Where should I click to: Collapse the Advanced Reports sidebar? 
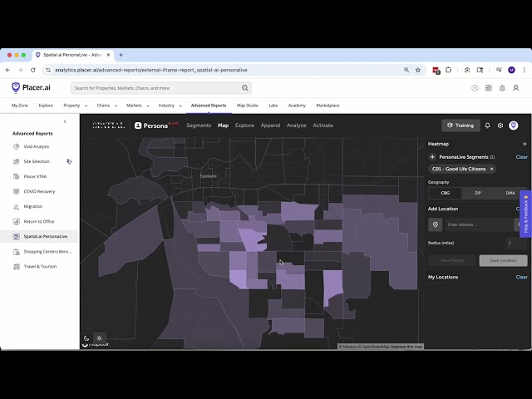coord(65,121)
